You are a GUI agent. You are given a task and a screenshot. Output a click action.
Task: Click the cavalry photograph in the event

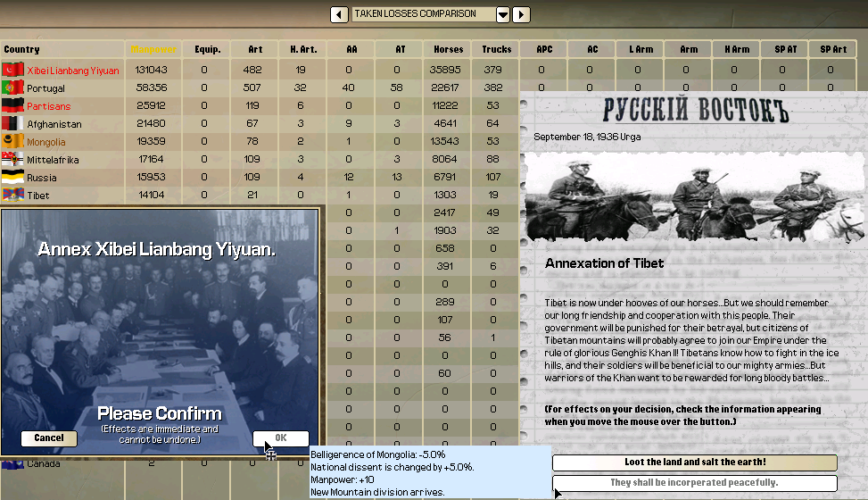tap(694, 197)
